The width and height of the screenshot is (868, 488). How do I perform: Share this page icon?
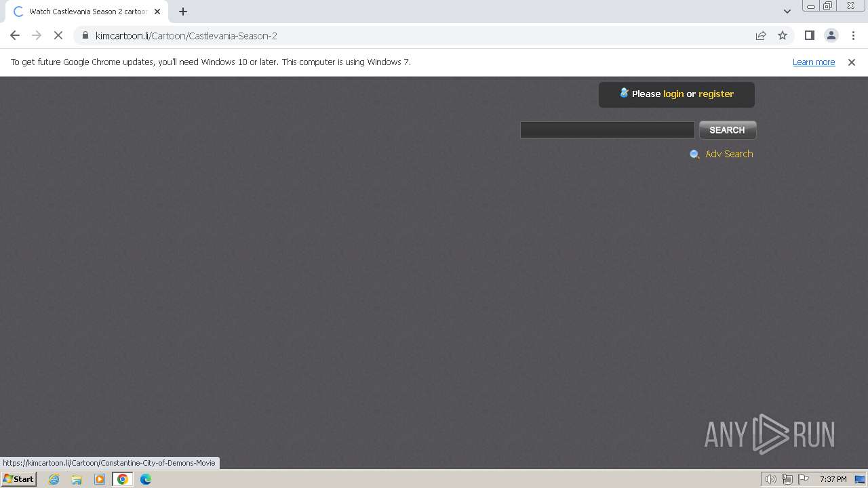pyautogui.click(x=761, y=35)
